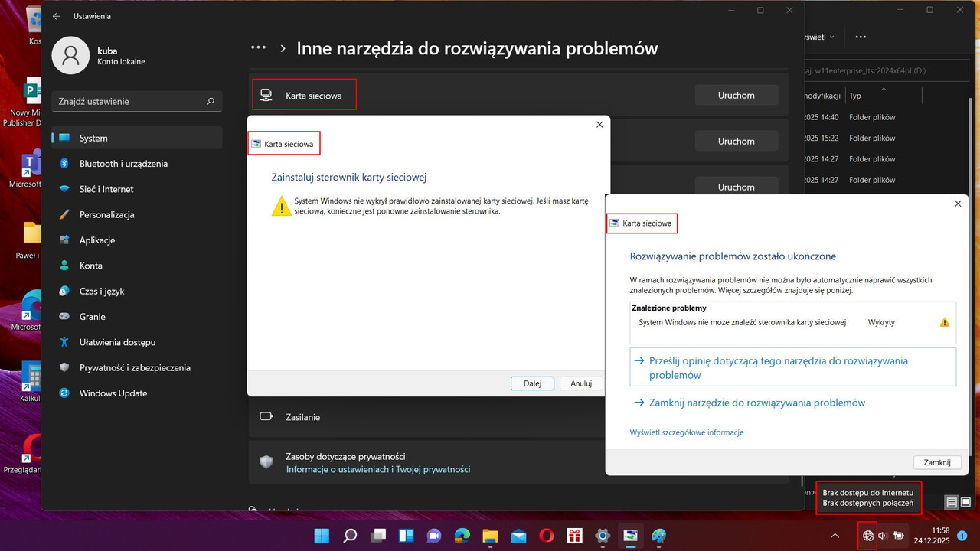Open the Windows Start menu
Screen dimensions: 980x551
pyautogui.click(x=322, y=536)
